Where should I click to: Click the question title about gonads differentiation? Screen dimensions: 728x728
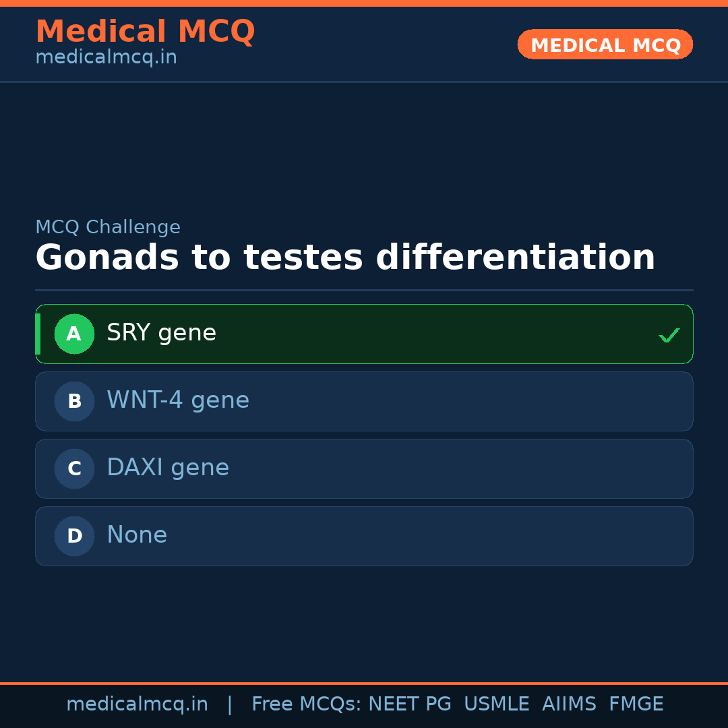(x=345, y=257)
